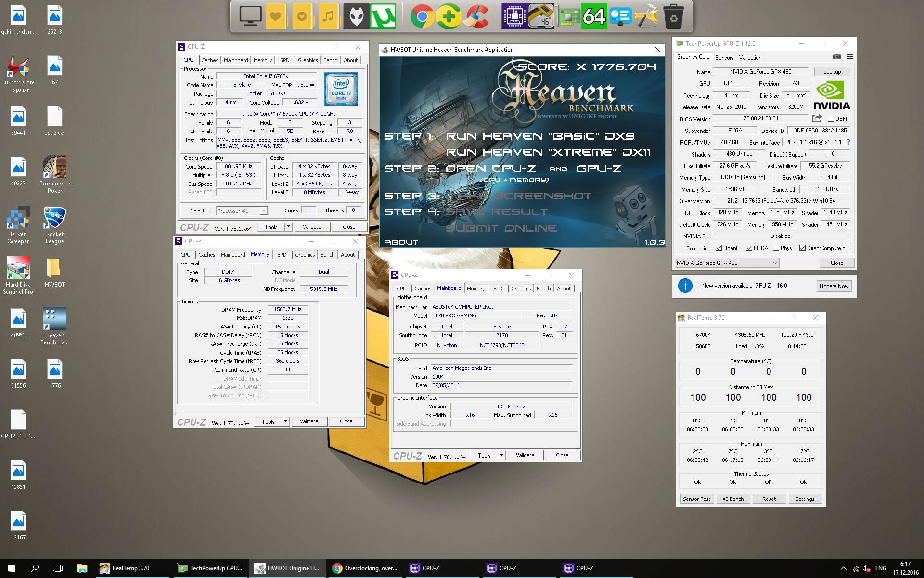
Task: Switch to Validation tab in GPU-Z
Action: pyautogui.click(x=750, y=57)
